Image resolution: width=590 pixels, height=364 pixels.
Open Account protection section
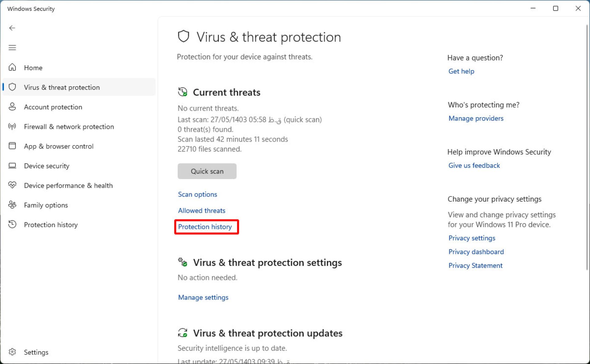point(79,107)
